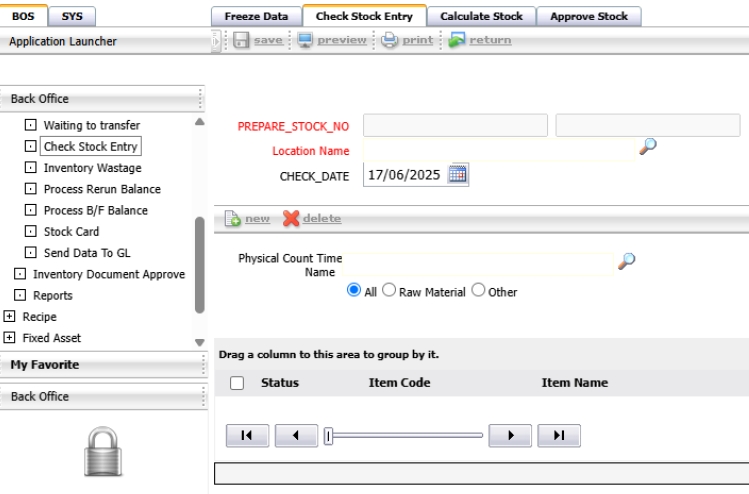The image size is (749, 494).
Task: Open the Location Name search magnifier
Action: point(648,146)
